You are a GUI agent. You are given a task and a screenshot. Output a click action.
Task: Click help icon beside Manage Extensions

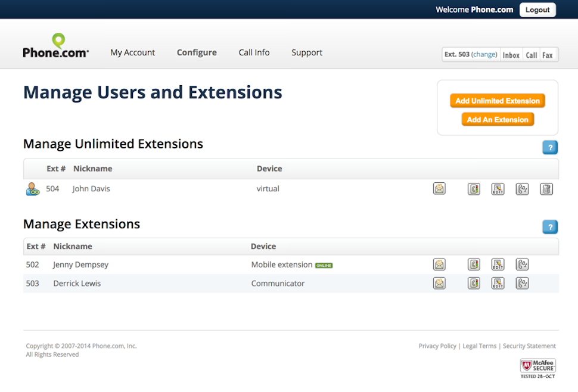point(549,227)
